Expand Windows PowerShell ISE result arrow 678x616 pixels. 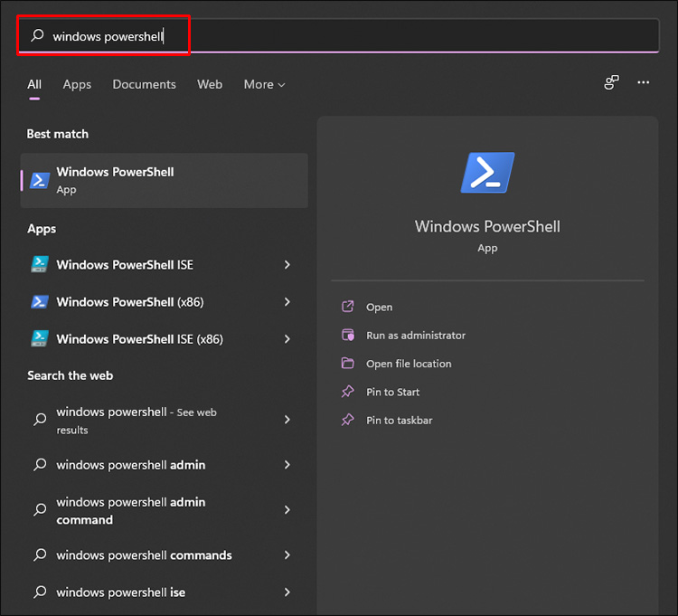click(287, 265)
